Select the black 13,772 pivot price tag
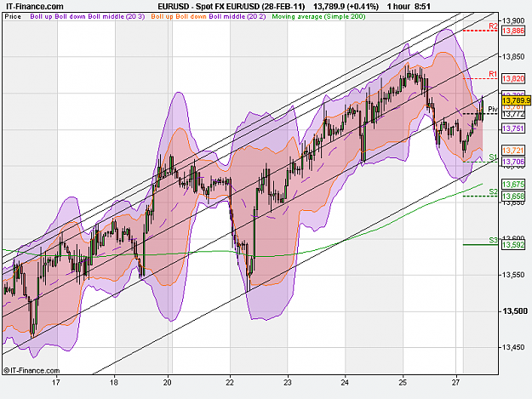This screenshot has width=532, height=399. click(x=513, y=114)
